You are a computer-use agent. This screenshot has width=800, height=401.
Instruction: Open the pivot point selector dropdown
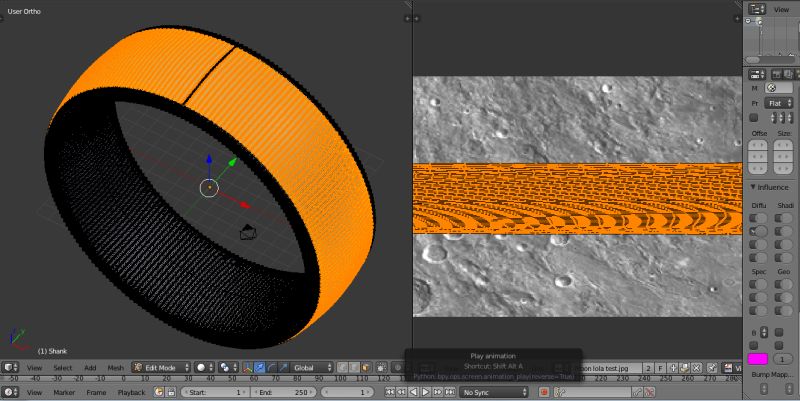point(227,367)
